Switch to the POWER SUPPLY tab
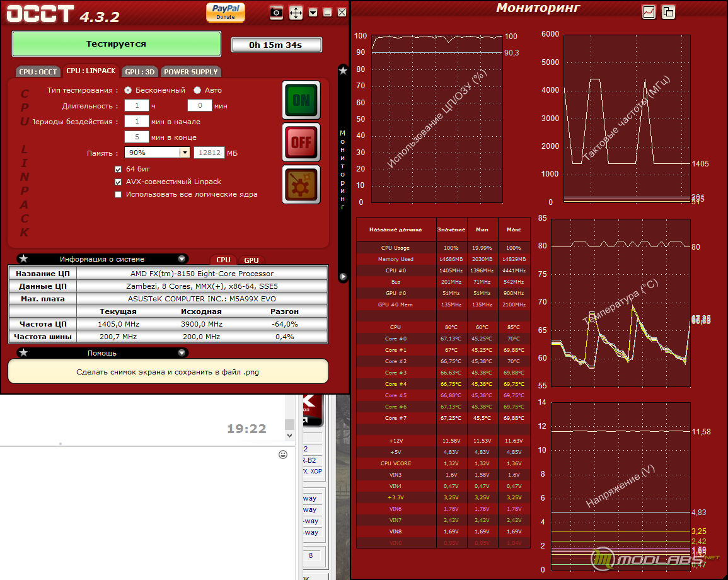The width and height of the screenshot is (728, 580). (191, 71)
